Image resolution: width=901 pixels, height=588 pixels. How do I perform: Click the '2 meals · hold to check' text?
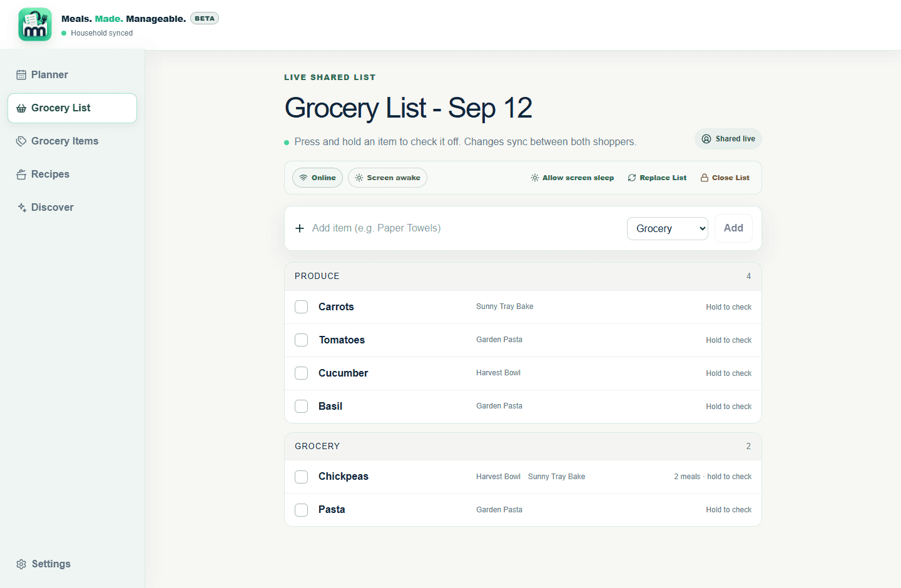point(713,477)
